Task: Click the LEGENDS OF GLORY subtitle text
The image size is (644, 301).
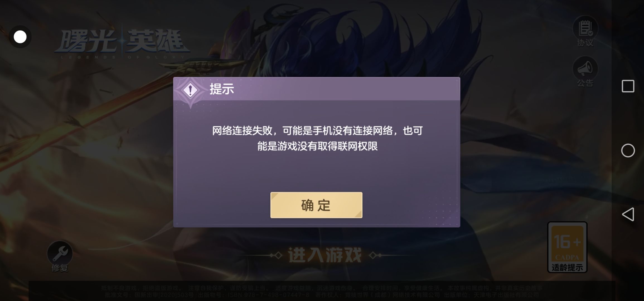Action: 123,57
